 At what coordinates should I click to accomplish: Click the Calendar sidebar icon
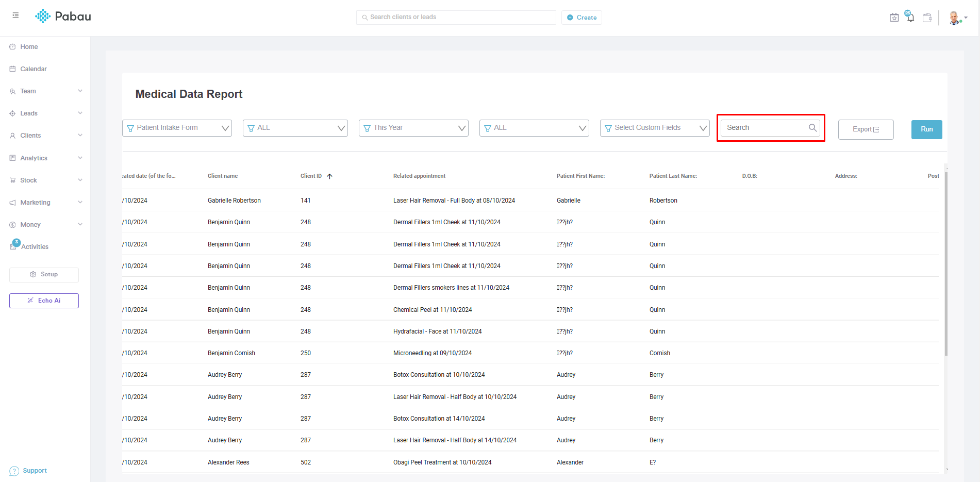pos(12,69)
